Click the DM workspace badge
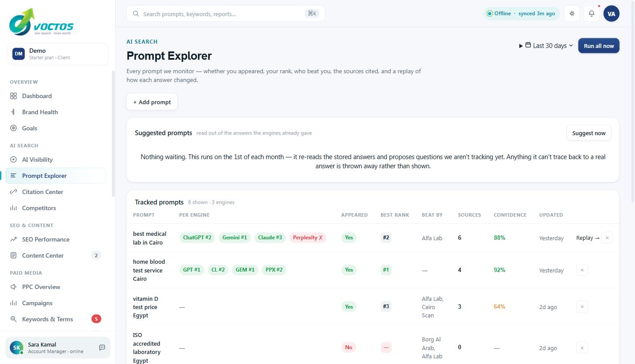Viewport: 635px width, 364px height. (18, 54)
